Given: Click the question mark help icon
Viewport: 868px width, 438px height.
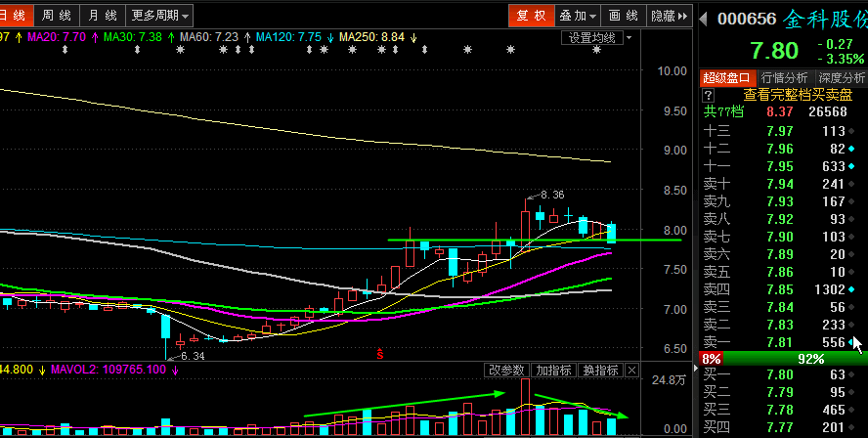Looking at the screenshot, I should [708, 95].
